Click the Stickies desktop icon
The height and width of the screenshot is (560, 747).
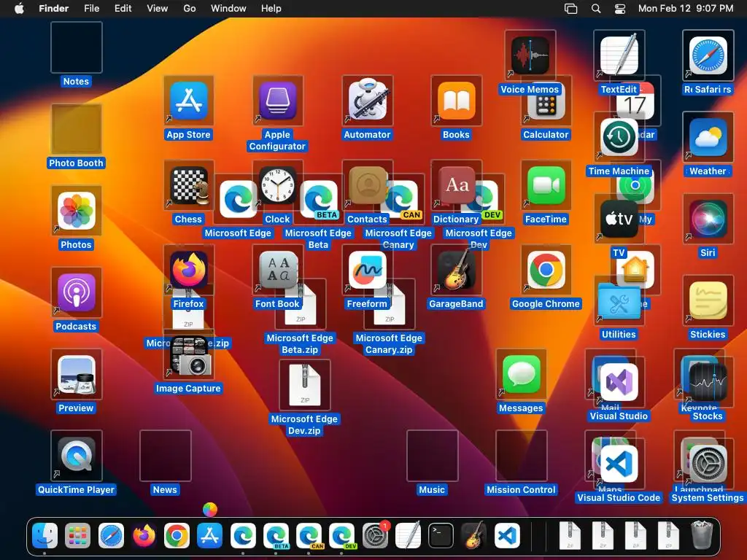point(708,301)
